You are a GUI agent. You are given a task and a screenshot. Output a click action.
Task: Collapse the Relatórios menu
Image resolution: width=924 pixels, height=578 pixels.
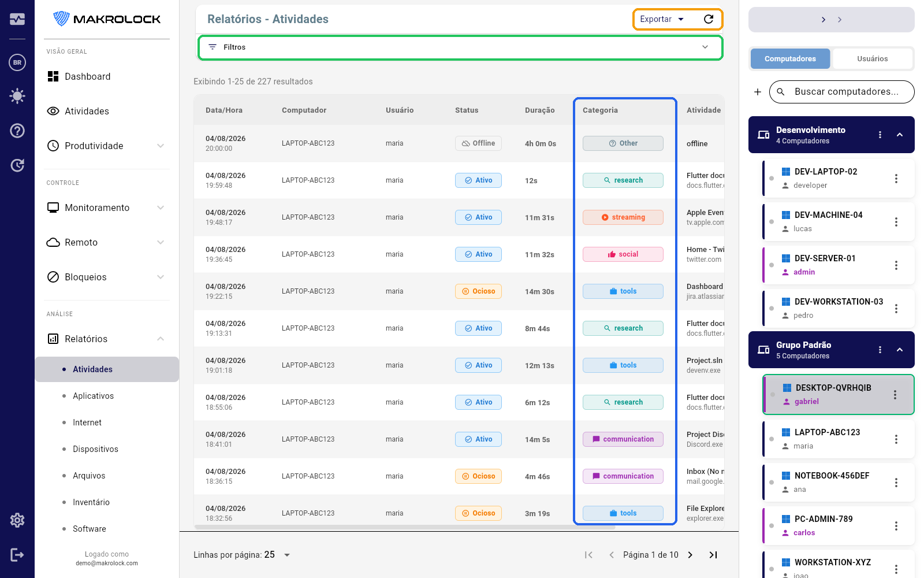(x=107, y=339)
